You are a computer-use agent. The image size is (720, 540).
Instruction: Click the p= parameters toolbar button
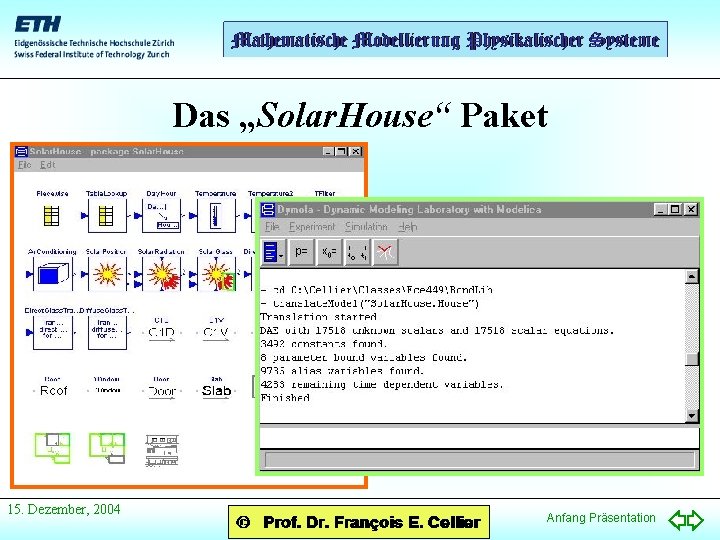(x=301, y=252)
